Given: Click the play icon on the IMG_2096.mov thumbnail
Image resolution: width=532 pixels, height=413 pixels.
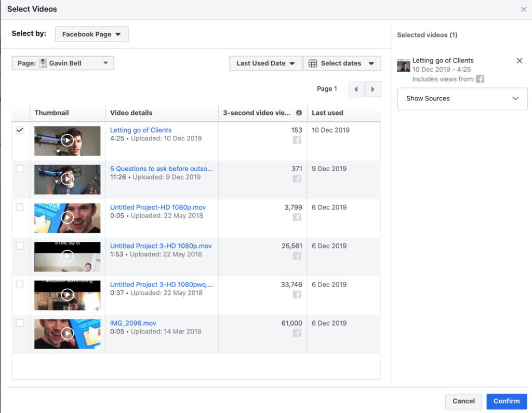Looking at the screenshot, I should coord(68,333).
